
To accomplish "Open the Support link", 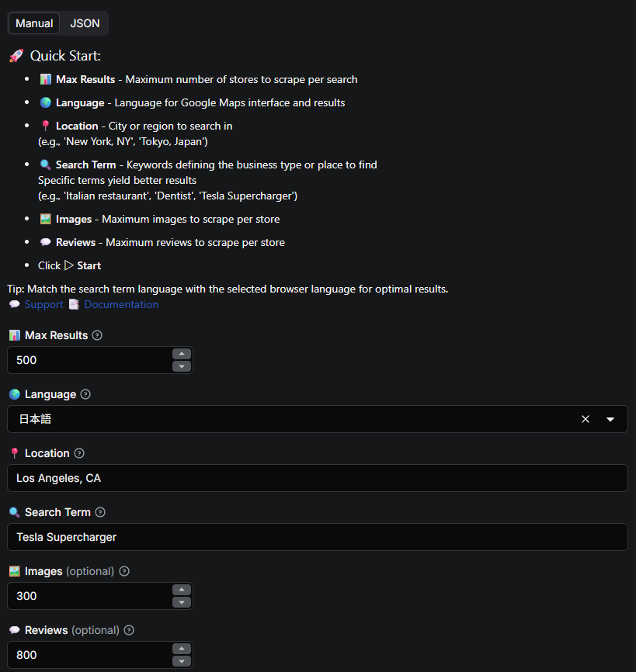I will tap(43, 304).
